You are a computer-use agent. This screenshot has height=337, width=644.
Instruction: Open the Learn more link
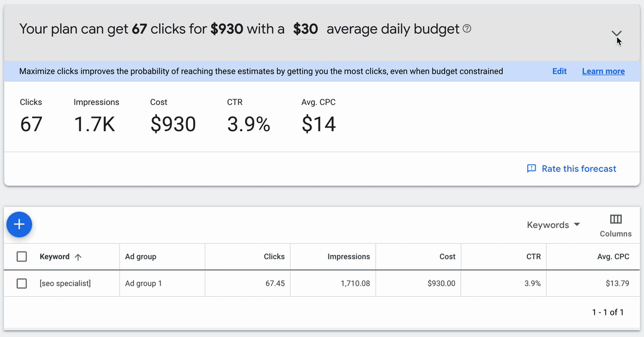(x=603, y=71)
